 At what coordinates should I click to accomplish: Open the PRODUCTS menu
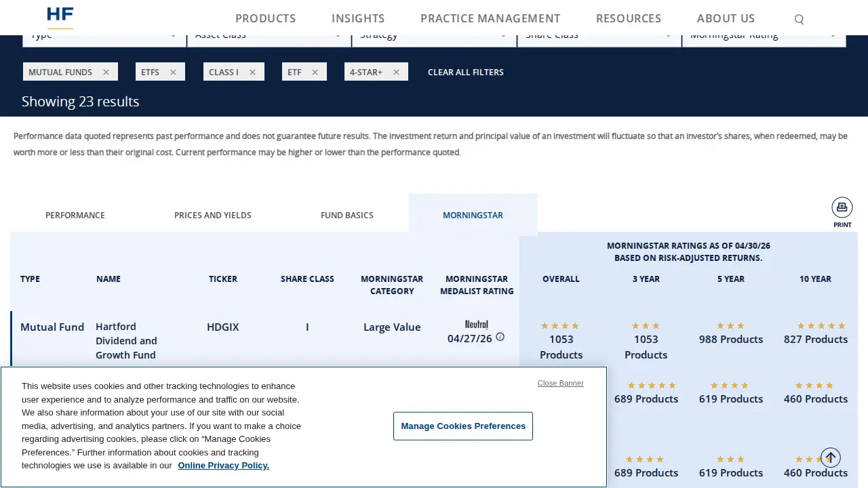pyautogui.click(x=266, y=18)
